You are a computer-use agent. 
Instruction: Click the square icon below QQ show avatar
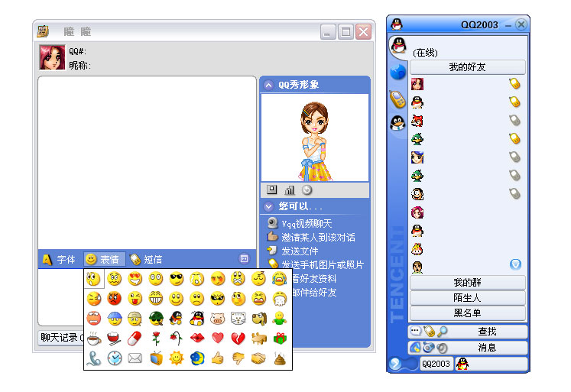[x=271, y=190]
